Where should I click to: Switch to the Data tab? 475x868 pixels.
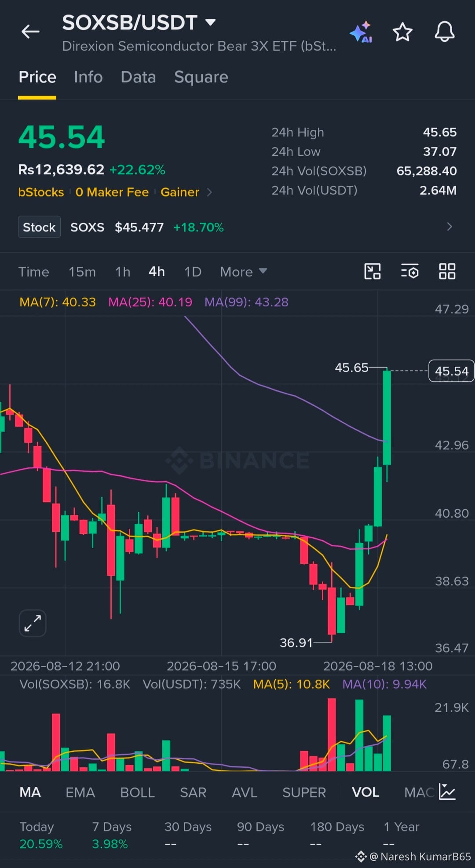[138, 77]
